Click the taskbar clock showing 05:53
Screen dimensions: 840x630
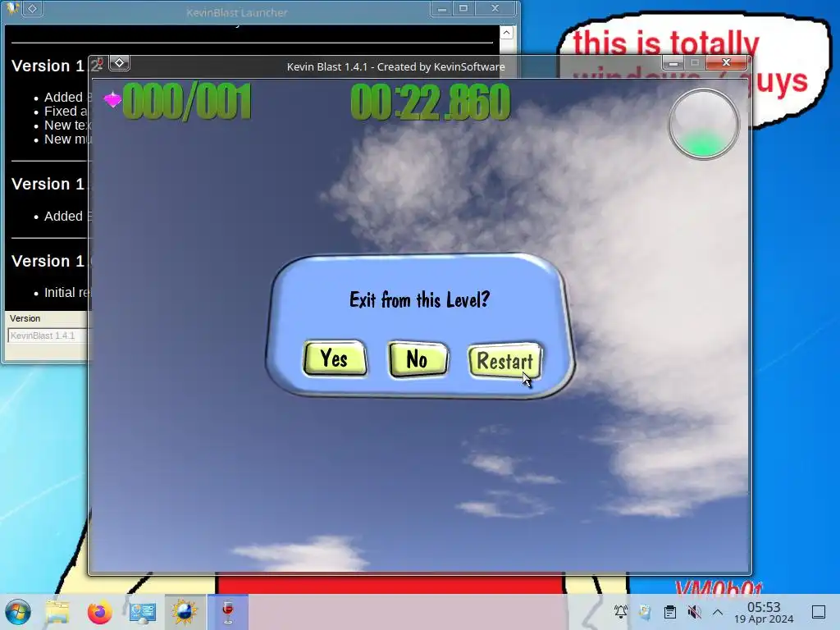[764, 612]
